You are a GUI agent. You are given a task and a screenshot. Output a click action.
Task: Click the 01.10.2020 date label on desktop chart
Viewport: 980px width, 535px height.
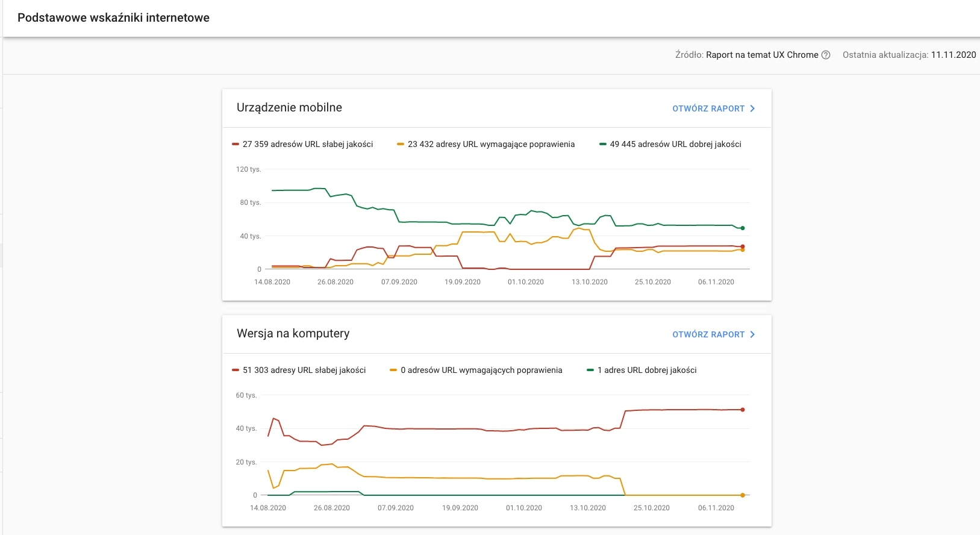point(524,508)
